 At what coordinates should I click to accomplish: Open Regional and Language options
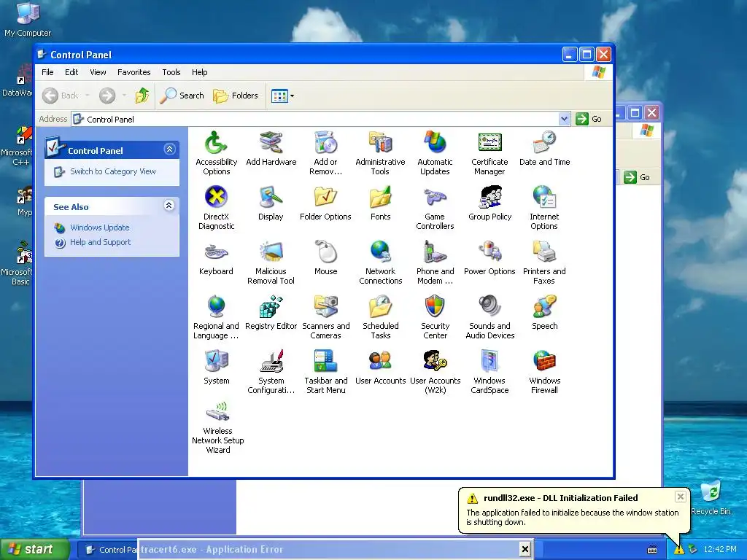coord(216,318)
